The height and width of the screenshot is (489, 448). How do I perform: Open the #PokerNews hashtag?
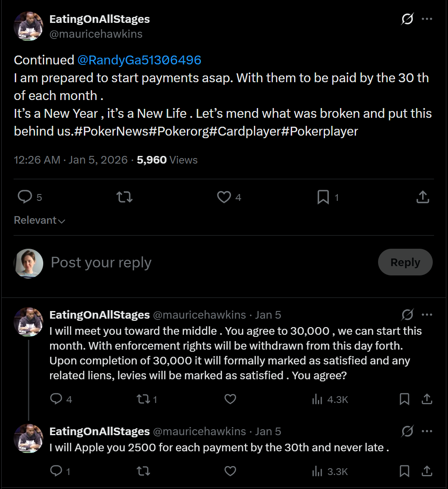(111, 131)
